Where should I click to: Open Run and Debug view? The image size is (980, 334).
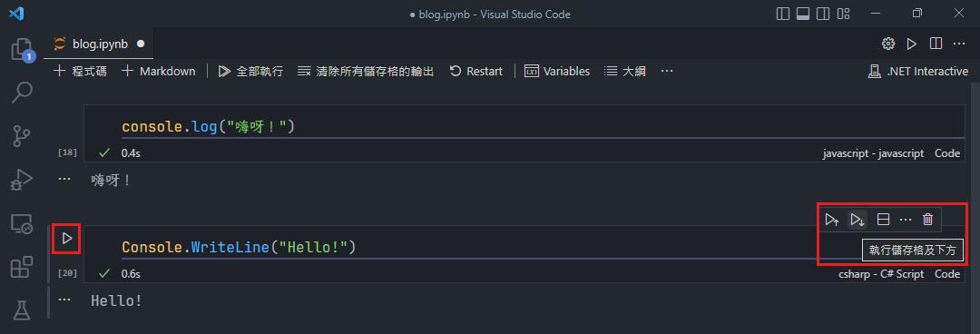(22, 180)
